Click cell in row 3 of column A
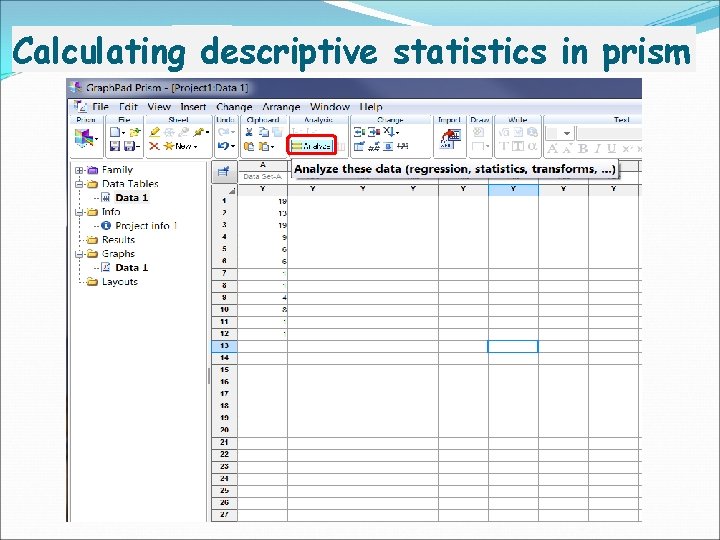 coord(263,225)
